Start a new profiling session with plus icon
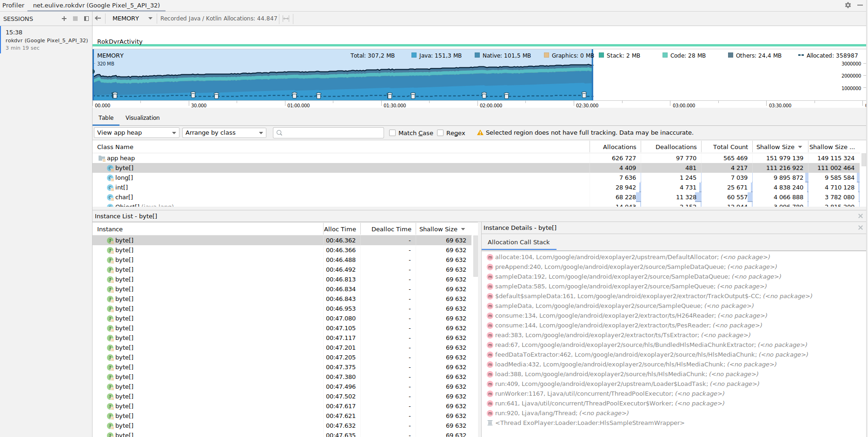This screenshot has height=437, width=868. 64,19
